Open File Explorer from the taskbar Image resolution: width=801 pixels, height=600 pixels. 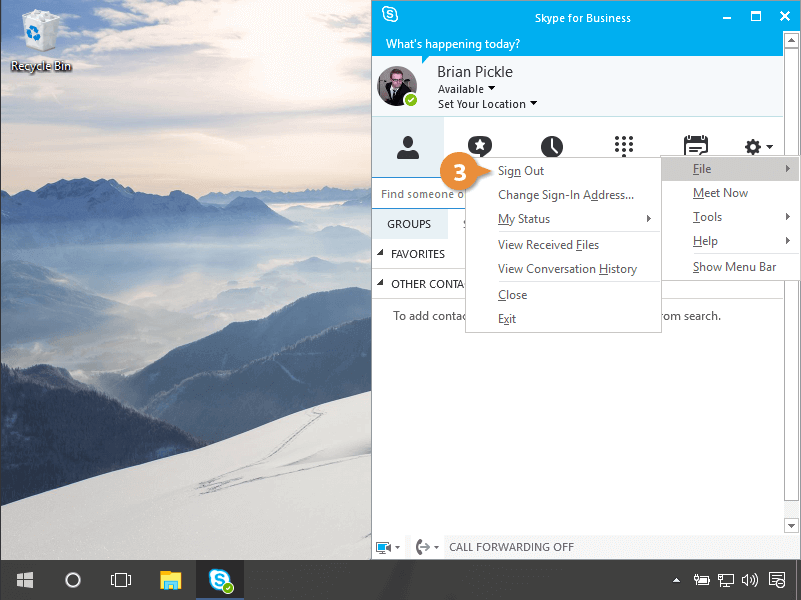point(171,580)
